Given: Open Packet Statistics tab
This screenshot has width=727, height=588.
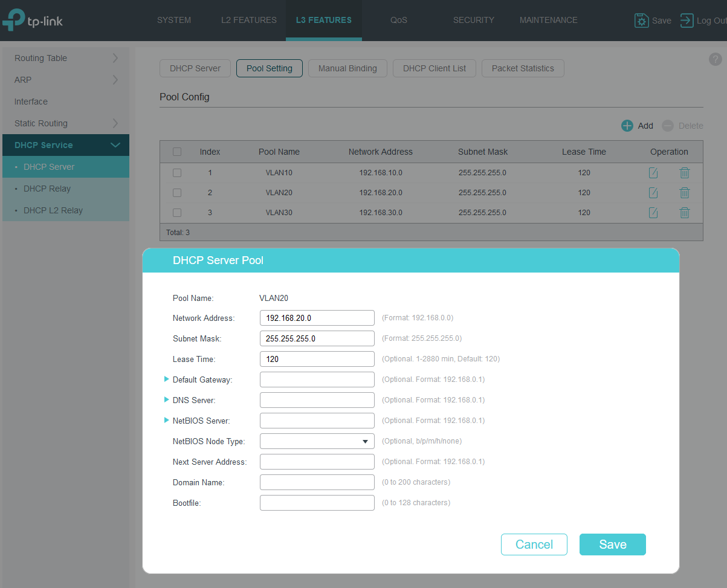Looking at the screenshot, I should [x=523, y=68].
